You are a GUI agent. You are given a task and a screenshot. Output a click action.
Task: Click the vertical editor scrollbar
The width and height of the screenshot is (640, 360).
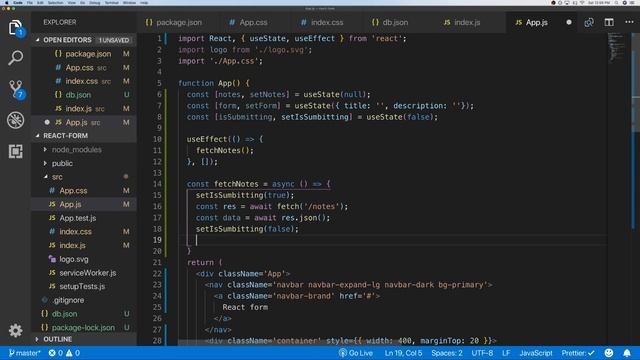636,82
